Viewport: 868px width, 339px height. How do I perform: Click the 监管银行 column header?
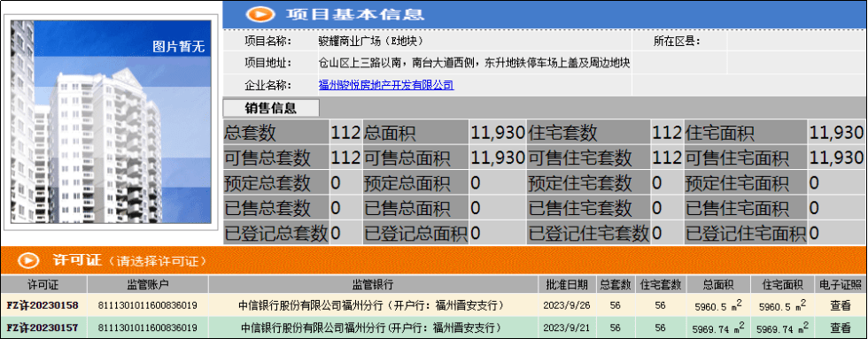(x=373, y=285)
